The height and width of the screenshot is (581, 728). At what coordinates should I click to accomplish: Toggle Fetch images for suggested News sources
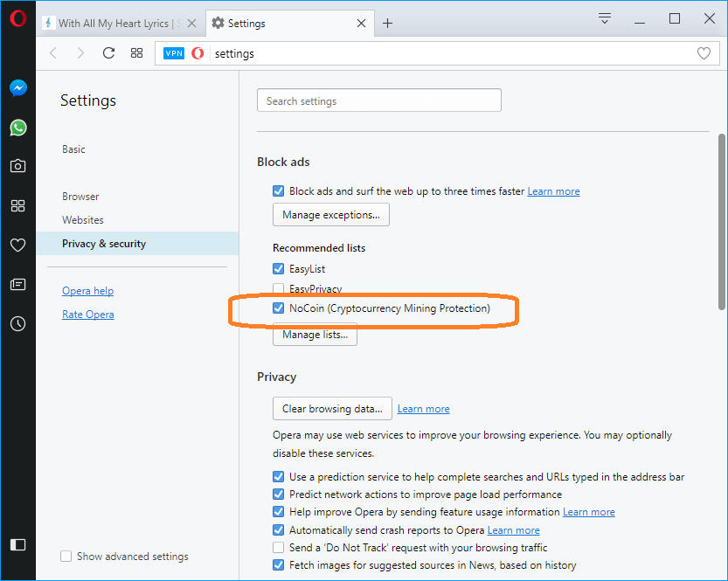click(279, 565)
